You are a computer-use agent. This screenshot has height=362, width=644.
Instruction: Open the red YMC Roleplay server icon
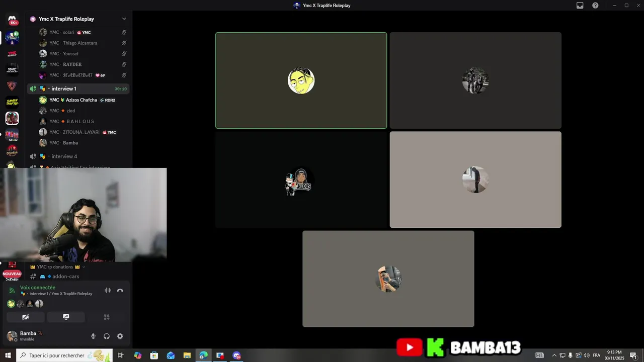[12, 54]
